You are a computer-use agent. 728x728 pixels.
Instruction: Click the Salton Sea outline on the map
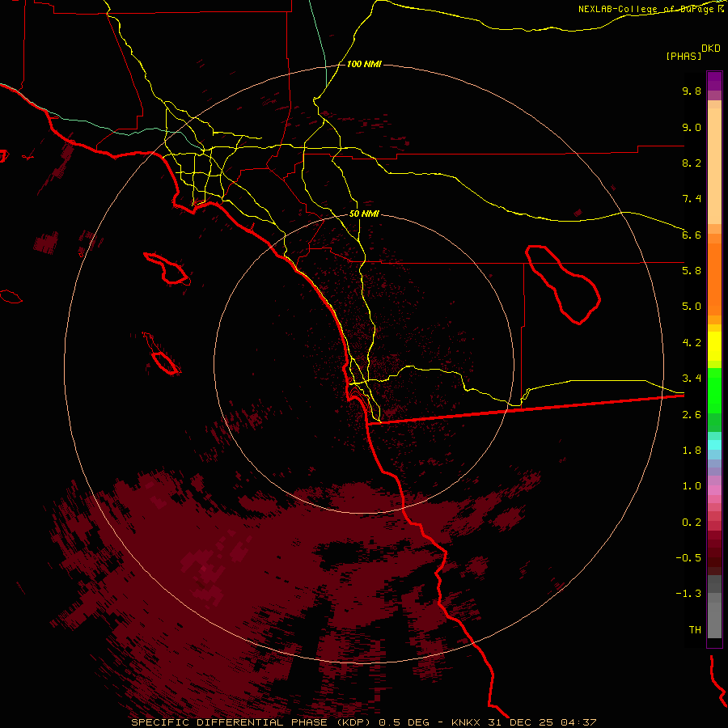[563, 285]
